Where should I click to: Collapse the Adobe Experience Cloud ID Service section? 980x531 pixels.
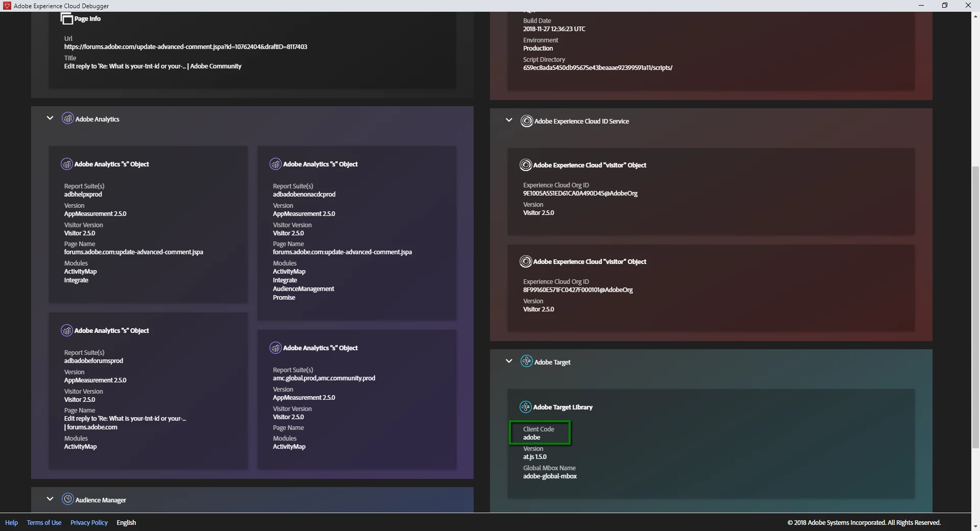tap(509, 120)
